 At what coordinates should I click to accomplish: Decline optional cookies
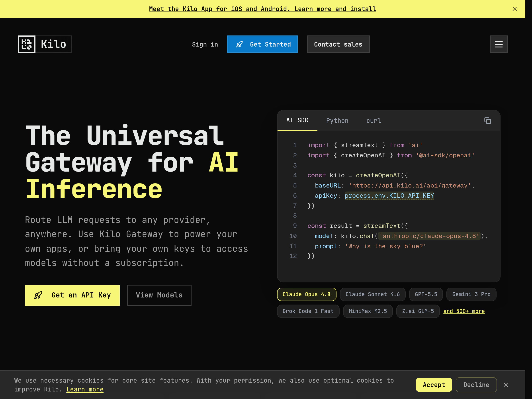point(476,385)
